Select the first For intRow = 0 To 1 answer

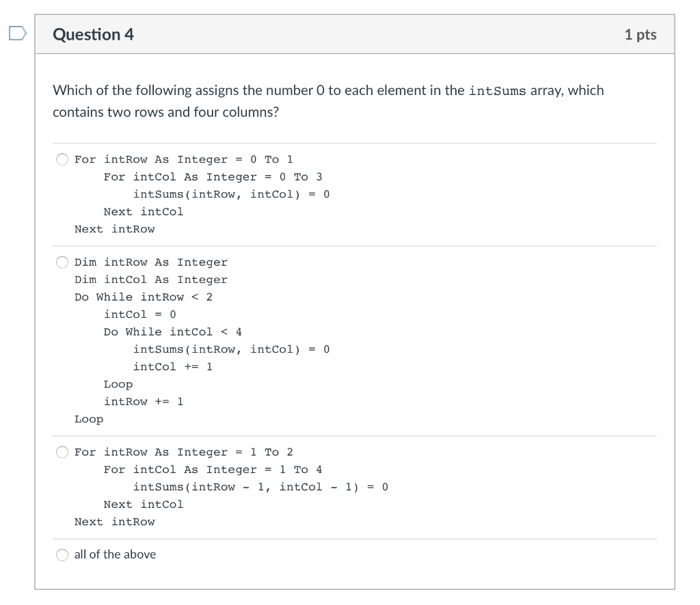[x=62, y=159]
